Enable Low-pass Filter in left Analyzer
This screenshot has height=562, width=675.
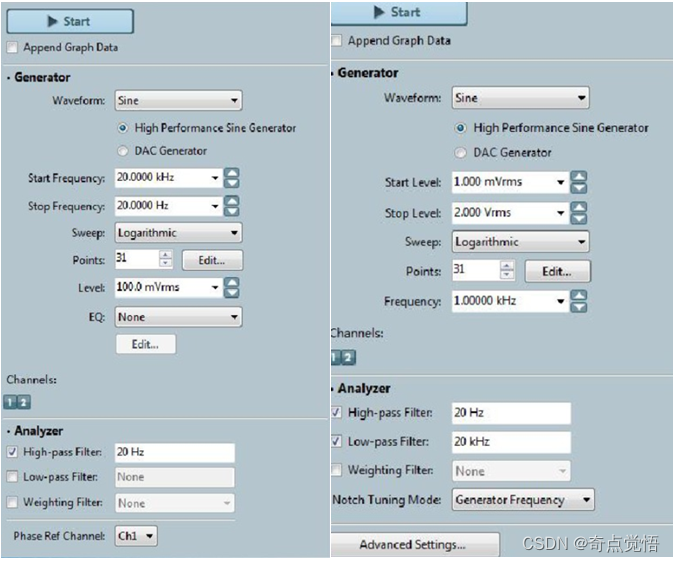[12, 477]
